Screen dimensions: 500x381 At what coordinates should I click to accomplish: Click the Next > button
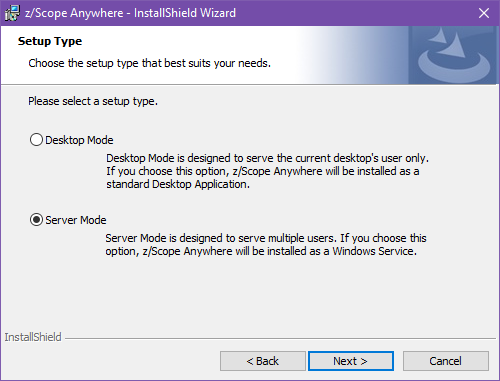(351, 361)
